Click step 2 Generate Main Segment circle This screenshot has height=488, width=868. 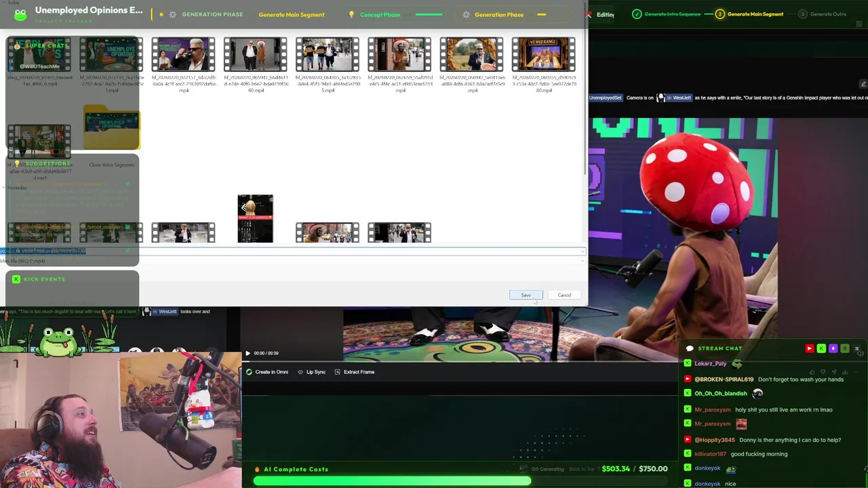(x=720, y=14)
